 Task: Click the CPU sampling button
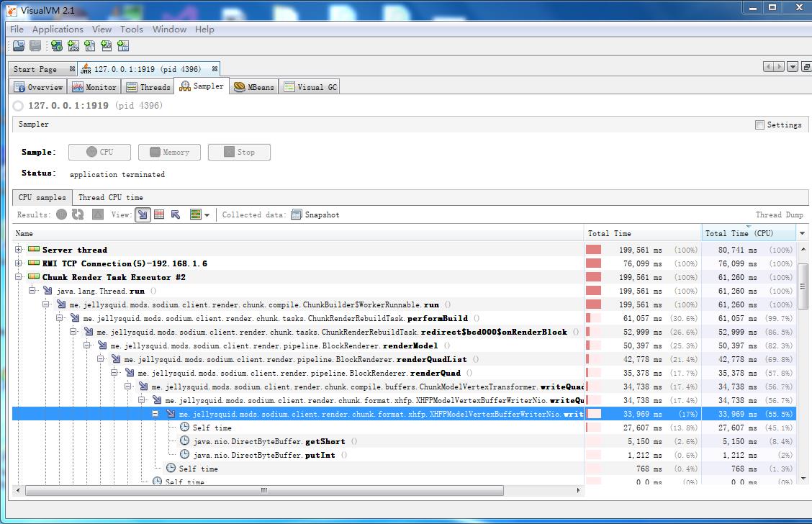tap(99, 152)
